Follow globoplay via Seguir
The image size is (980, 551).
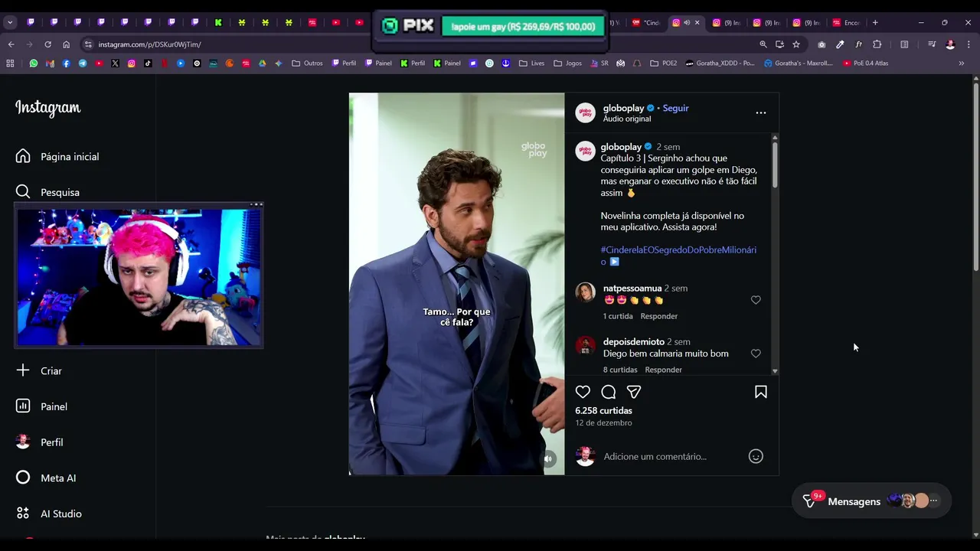[x=675, y=108]
